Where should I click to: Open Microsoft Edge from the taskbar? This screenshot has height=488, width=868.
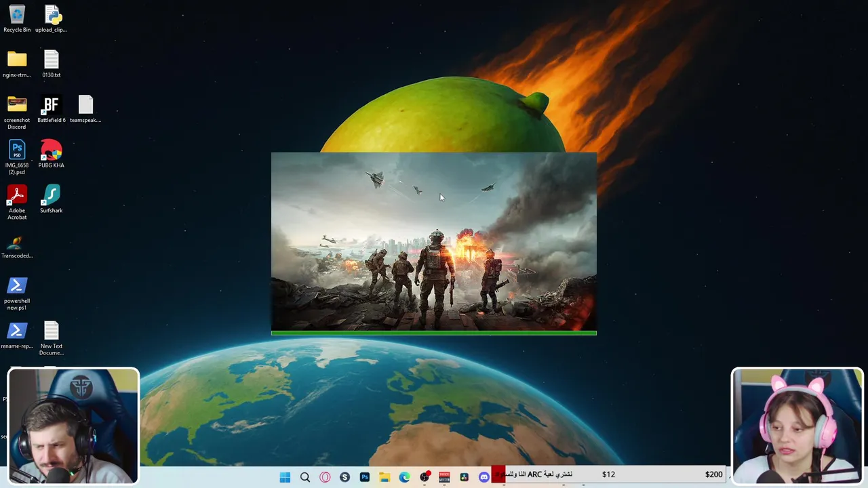[x=404, y=477]
